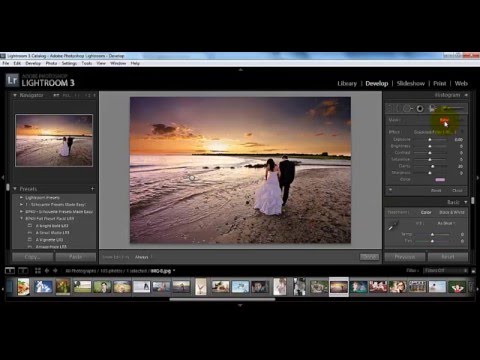Toggle graduated filter panel switch bottom-left
The image size is (480, 360).
tap(390, 190)
